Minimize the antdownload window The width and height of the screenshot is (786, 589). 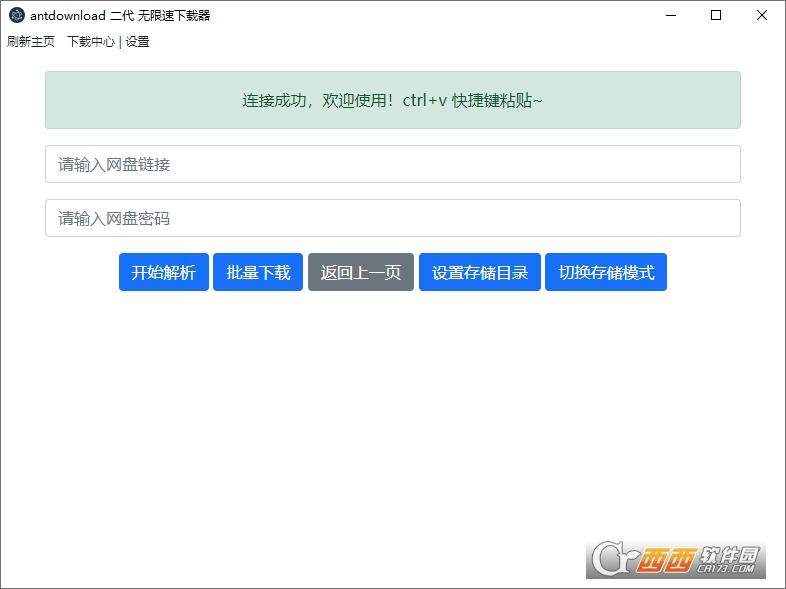click(671, 16)
